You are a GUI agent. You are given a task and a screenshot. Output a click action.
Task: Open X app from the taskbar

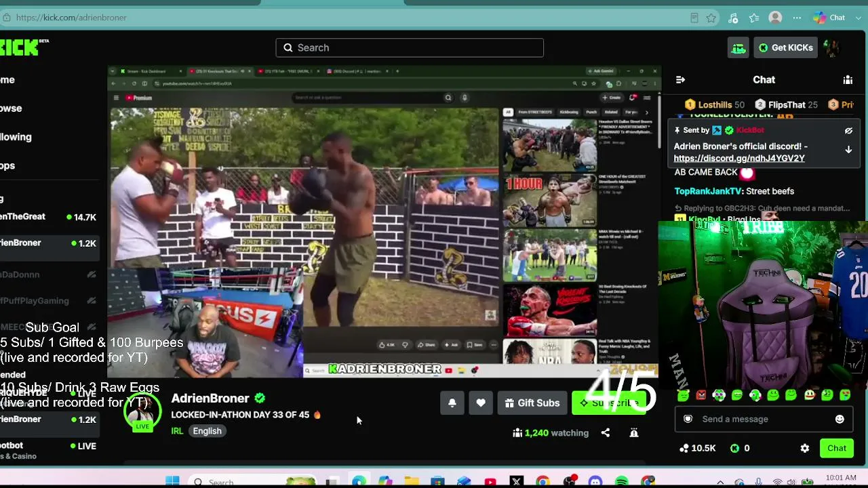[516, 482]
